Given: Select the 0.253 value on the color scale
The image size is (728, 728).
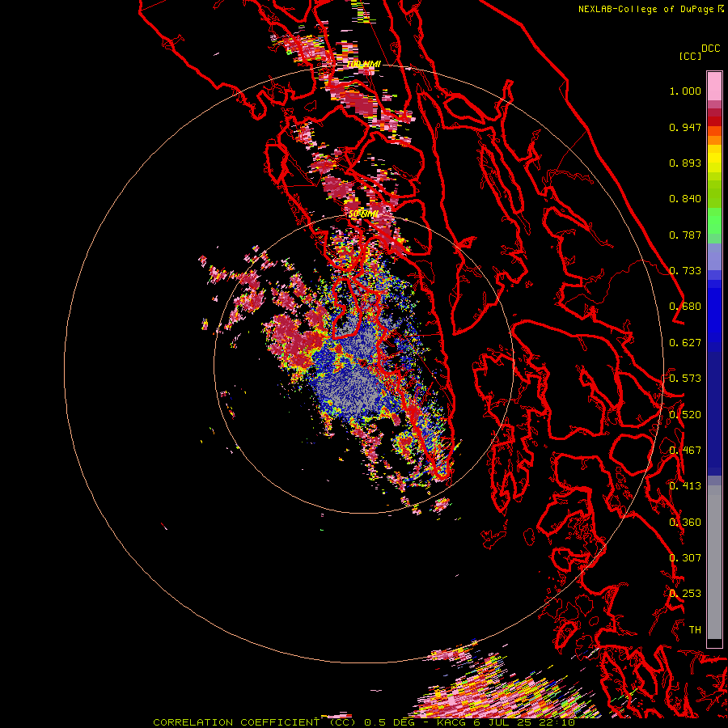Looking at the screenshot, I should [x=685, y=594].
